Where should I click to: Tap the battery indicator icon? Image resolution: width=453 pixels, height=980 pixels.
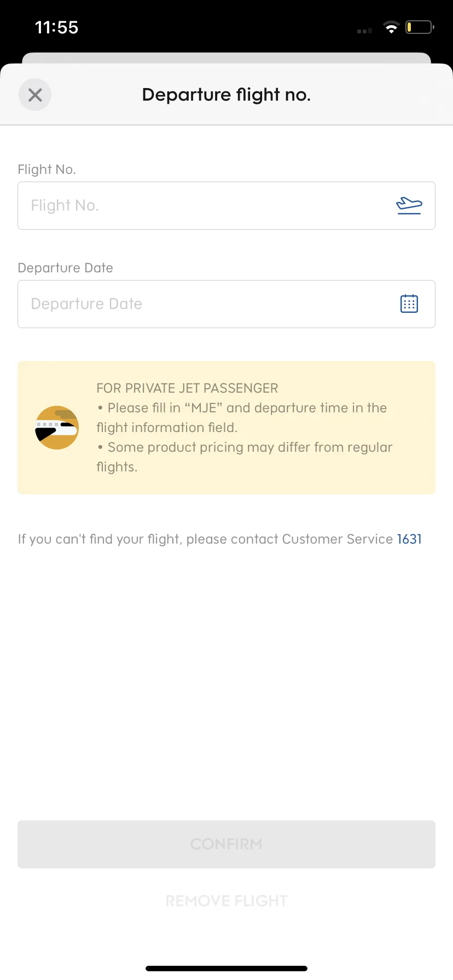(420, 27)
